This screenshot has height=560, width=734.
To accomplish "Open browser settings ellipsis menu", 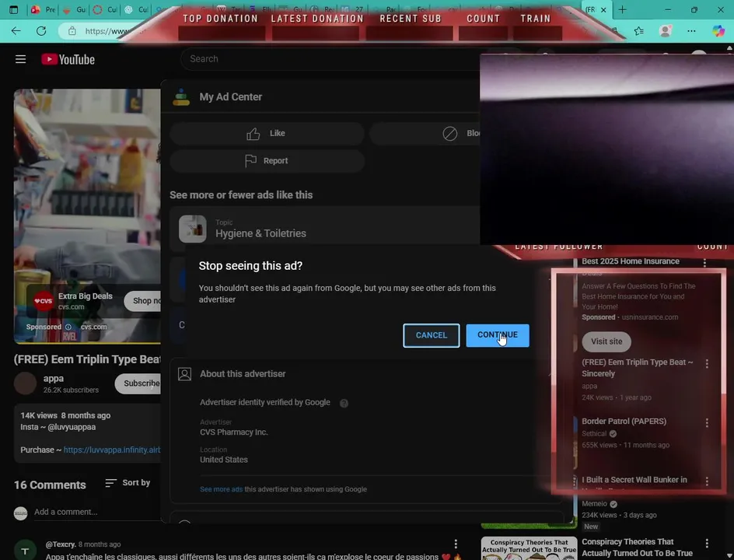I will click(x=691, y=31).
